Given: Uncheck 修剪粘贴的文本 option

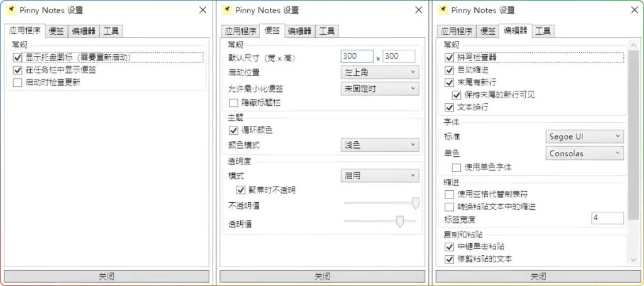Looking at the screenshot, I should [x=449, y=260].
